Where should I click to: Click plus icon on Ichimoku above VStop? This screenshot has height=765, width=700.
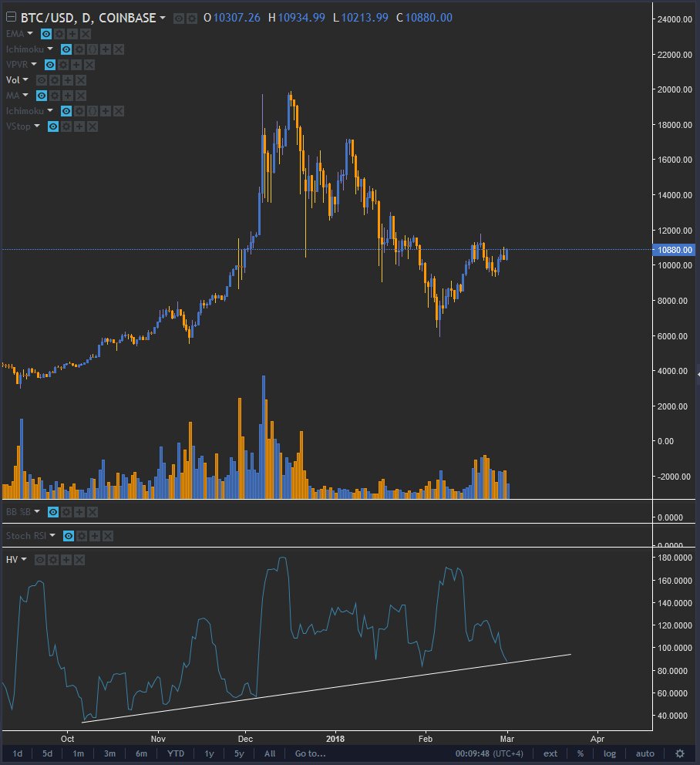pyautogui.click(x=106, y=111)
